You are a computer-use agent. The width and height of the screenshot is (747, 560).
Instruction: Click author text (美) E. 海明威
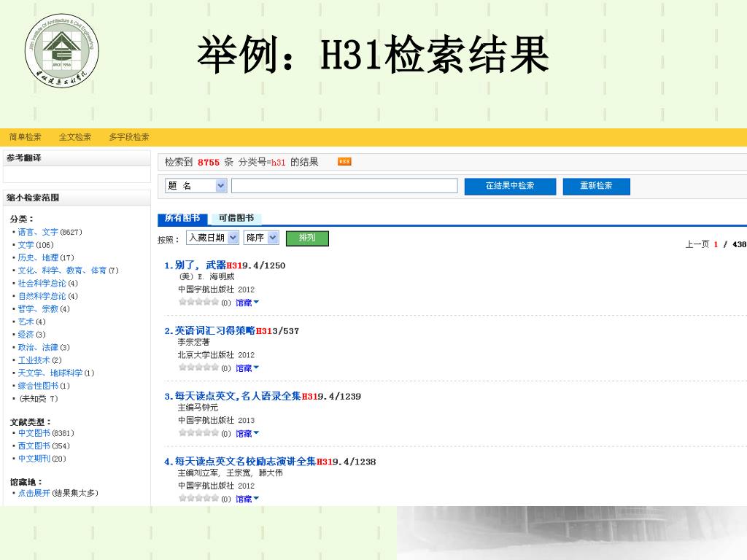(x=206, y=276)
